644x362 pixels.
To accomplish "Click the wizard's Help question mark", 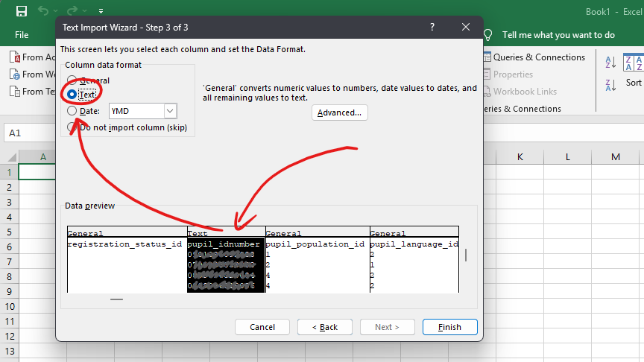I will pos(432,27).
